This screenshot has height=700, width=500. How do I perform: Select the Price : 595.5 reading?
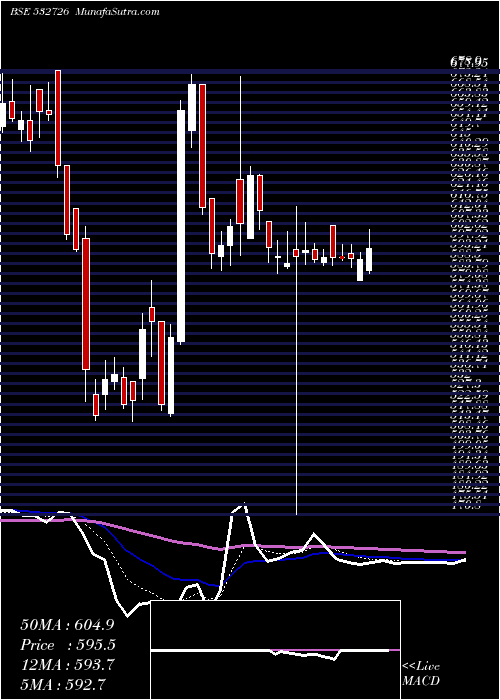coord(67,645)
